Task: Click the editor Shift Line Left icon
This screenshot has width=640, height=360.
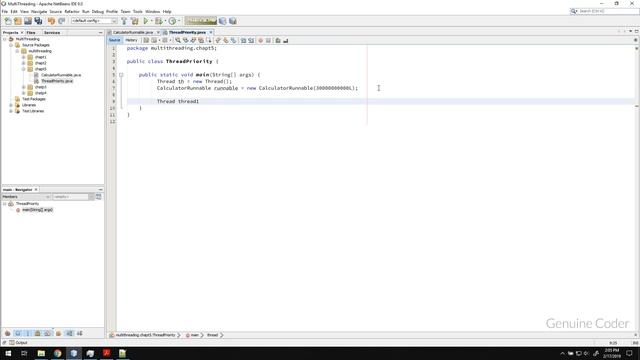Action: click(243, 40)
